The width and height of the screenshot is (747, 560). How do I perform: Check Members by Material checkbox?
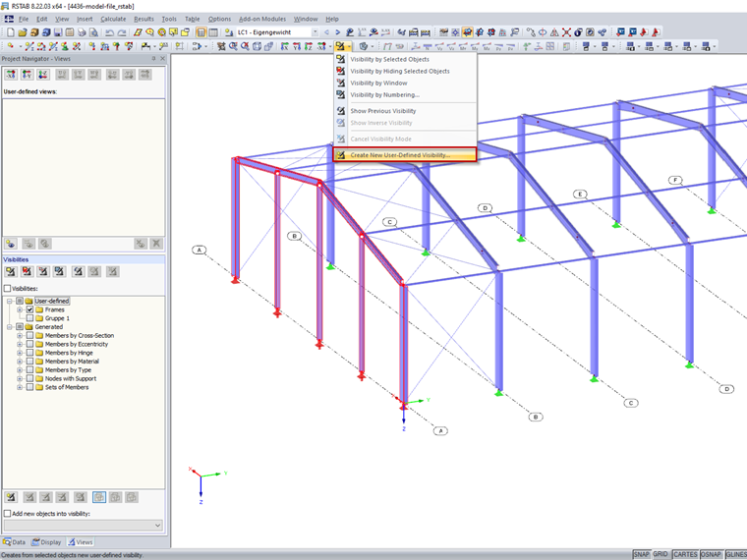tap(30, 361)
